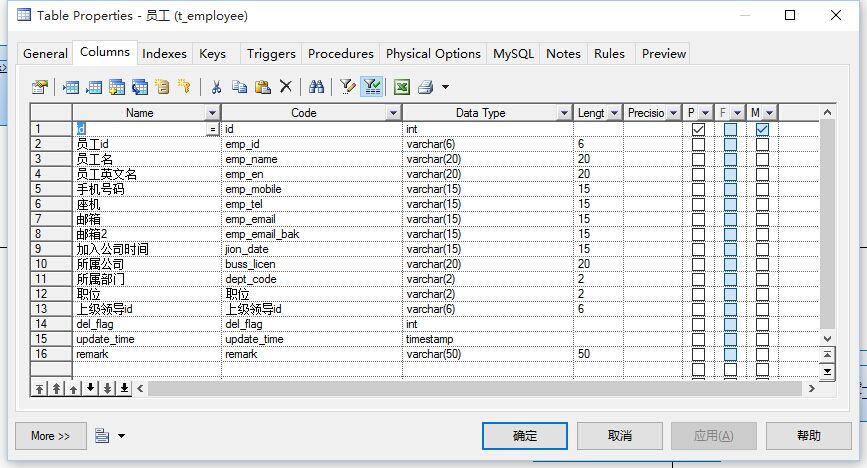Delete the row with the X icon
The image size is (867, 468).
coord(285,86)
